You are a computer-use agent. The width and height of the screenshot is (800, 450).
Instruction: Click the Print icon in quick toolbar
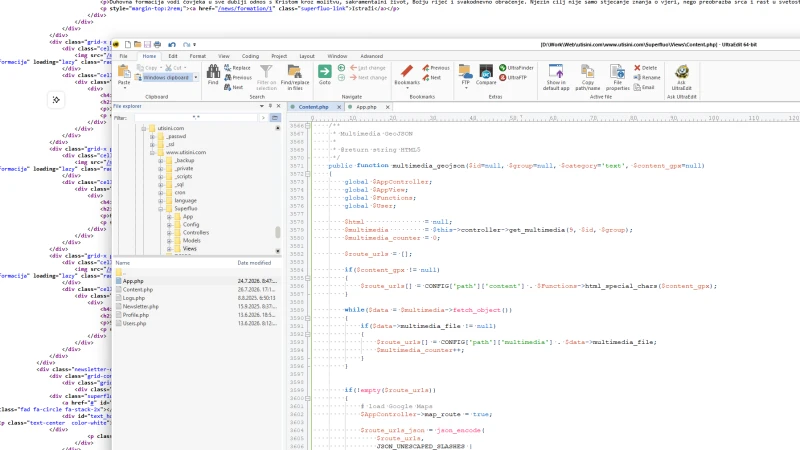(x=157, y=44)
